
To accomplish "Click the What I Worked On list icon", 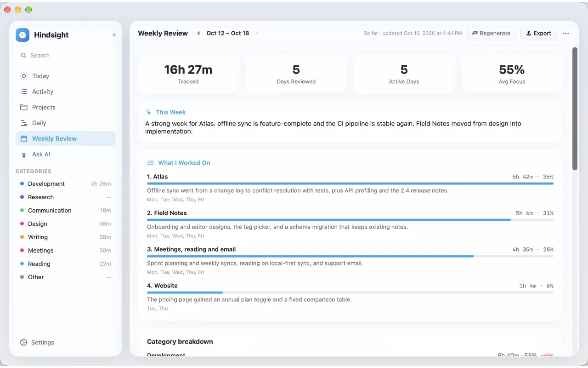I will tap(151, 163).
